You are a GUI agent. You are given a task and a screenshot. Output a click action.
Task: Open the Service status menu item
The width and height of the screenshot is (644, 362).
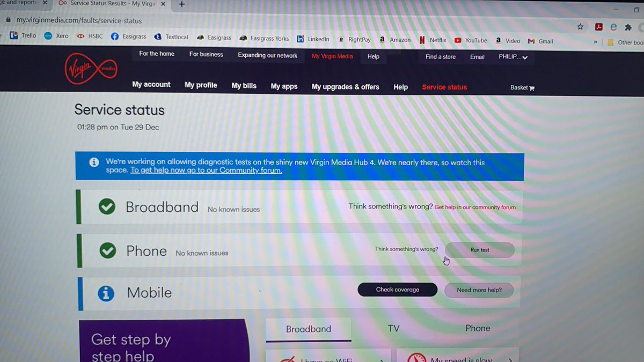(x=444, y=87)
